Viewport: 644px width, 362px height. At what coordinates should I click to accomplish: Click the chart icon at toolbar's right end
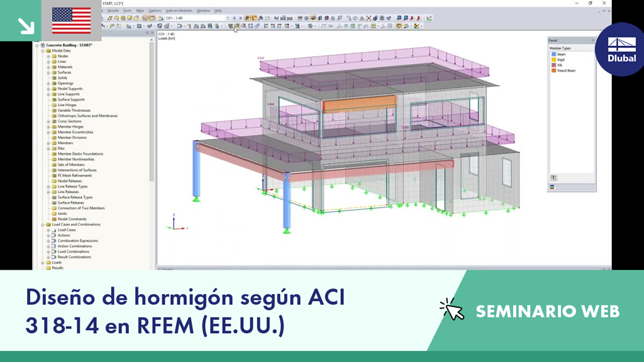[429, 18]
